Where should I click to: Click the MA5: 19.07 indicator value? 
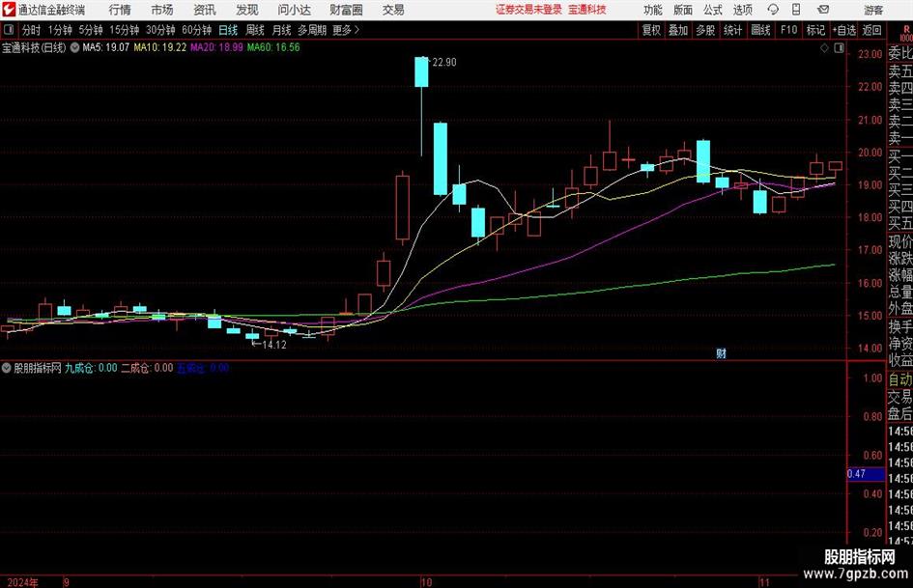pyautogui.click(x=105, y=47)
